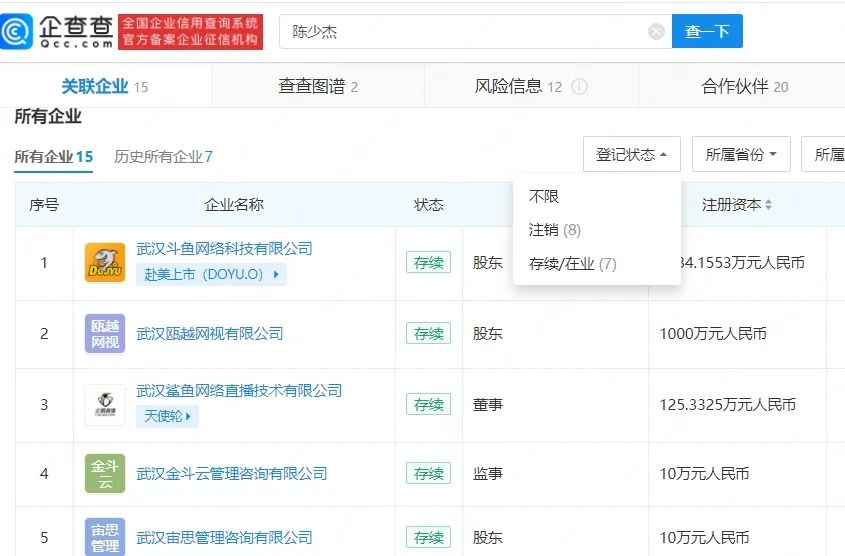Switch to the 查查图谱 tab
Screen dimensions: 845x556
tap(318, 86)
